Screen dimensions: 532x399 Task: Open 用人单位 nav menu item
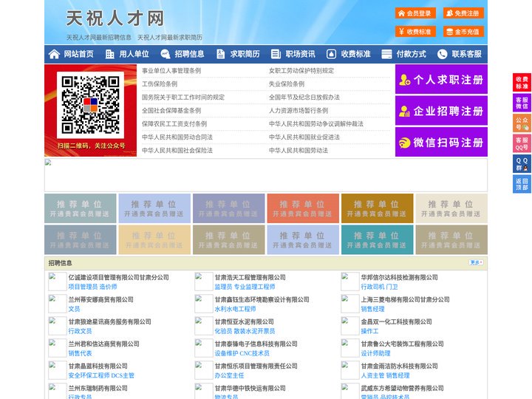(134, 54)
